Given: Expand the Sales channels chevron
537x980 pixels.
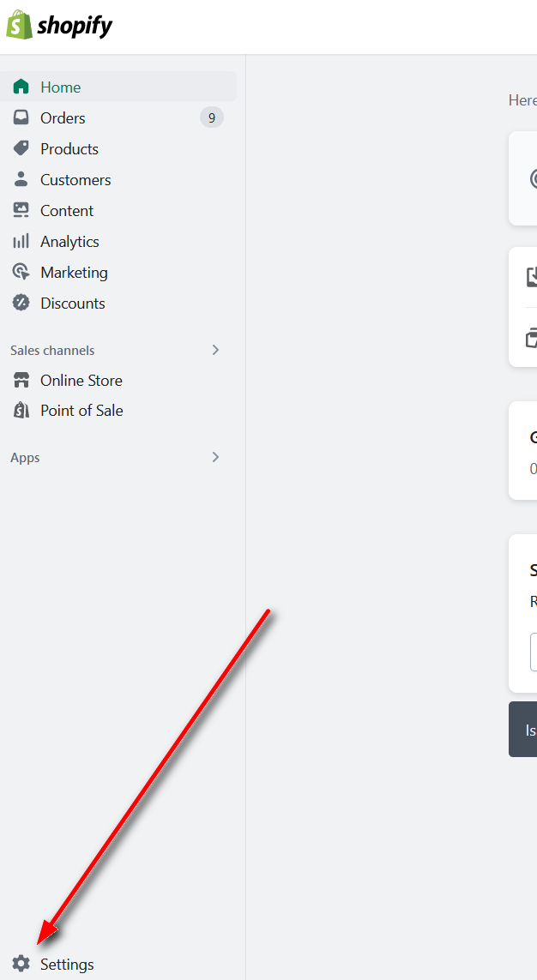Looking at the screenshot, I should click(x=215, y=350).
